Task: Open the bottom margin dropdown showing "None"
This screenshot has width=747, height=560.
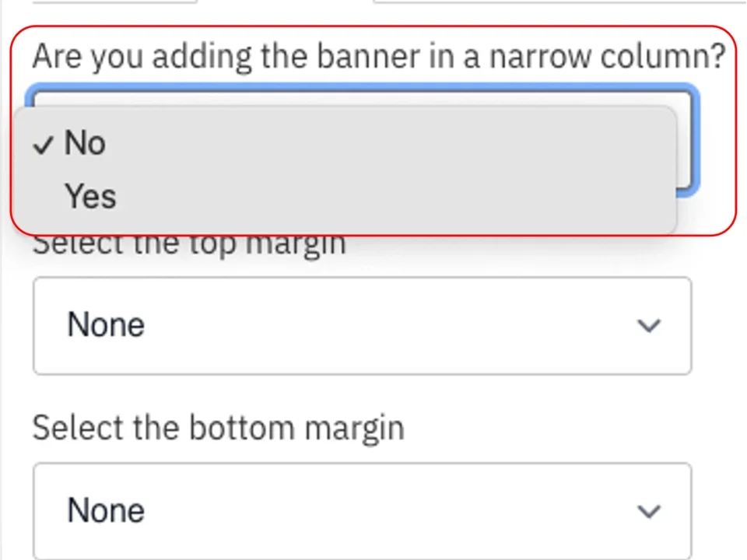Action: (x=361, y=511)
